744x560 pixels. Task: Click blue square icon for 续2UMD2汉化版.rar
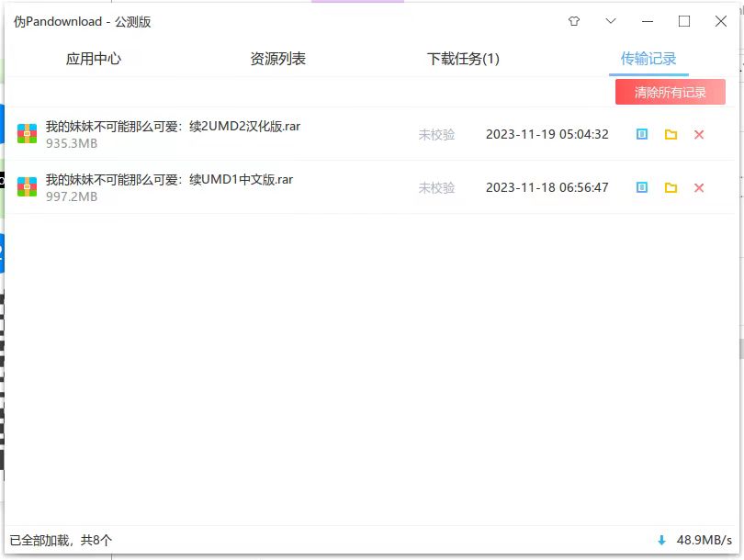click(642, 134)
